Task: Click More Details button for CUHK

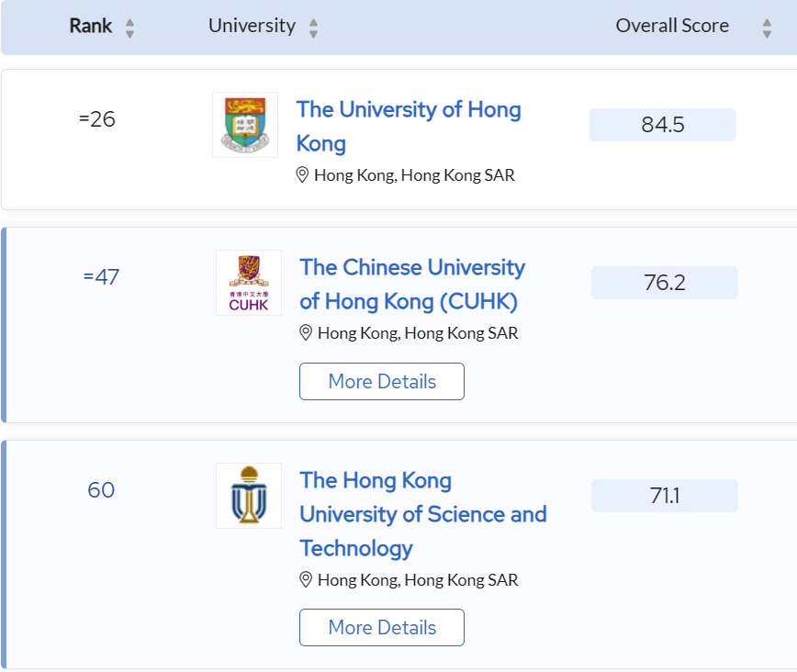Action: click(x=382, y=381)
